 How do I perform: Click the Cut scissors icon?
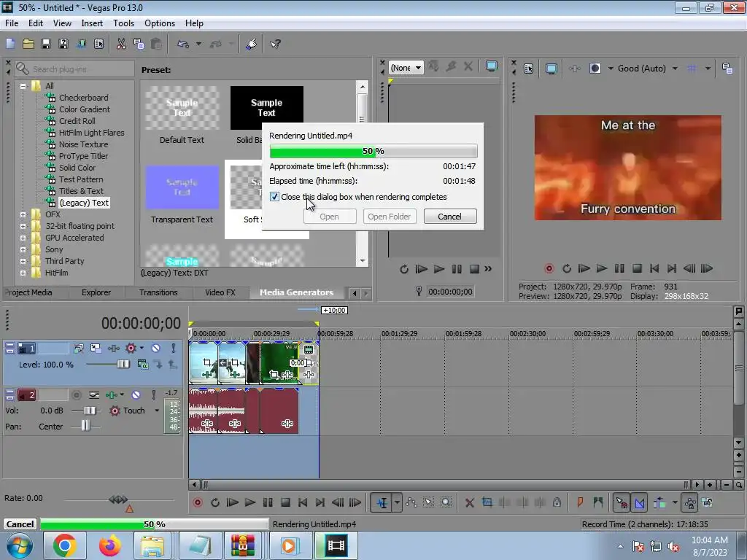pyautogui.click(x=121, y=44)
